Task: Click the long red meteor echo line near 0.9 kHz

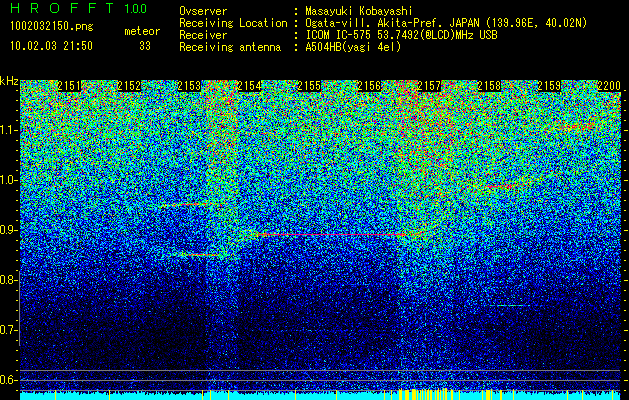Action: coord(333,234)
